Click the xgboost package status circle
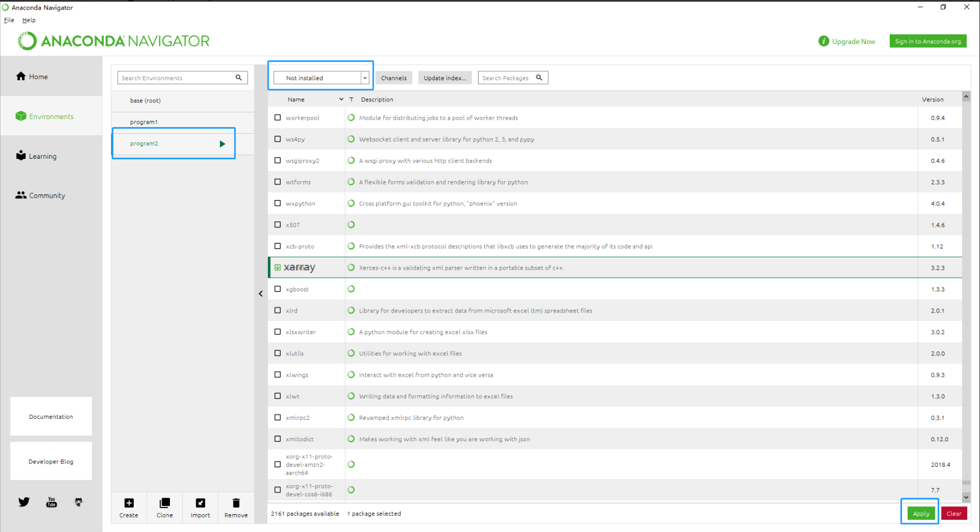 click(351, 289)
